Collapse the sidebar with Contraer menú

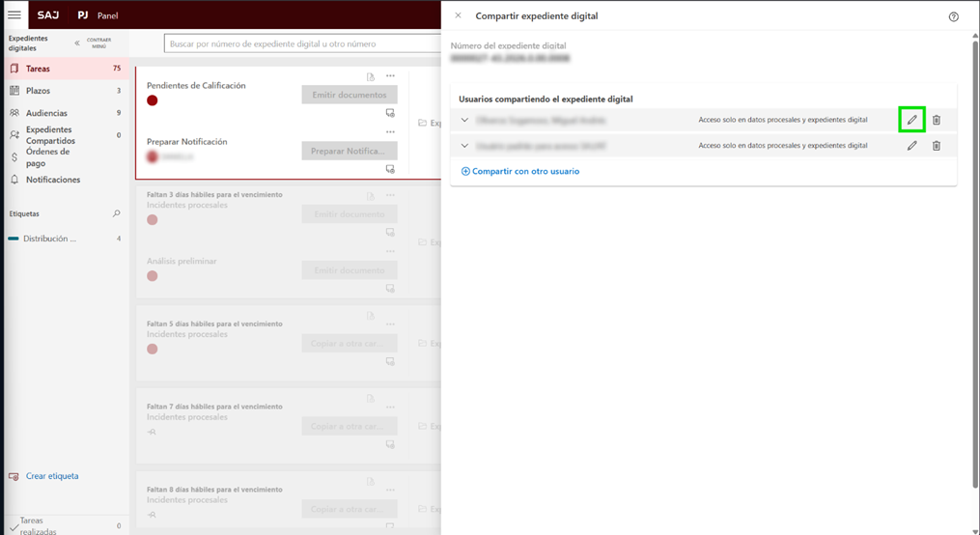point(93,43)
